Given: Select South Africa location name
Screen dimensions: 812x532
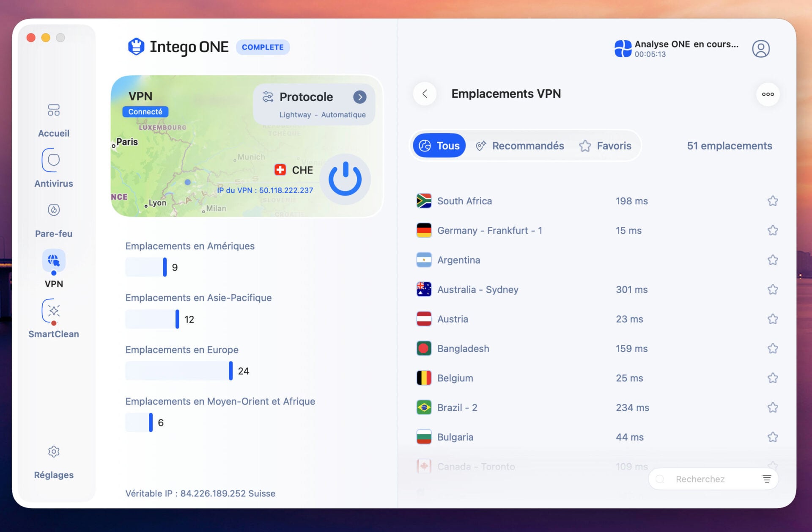Looking at the screenshot, I should coord(464,201).
